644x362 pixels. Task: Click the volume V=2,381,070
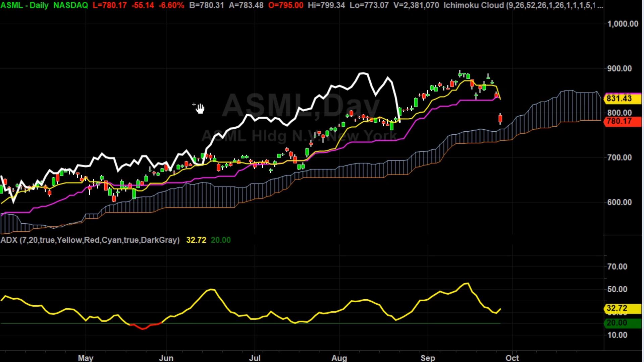[x=416, y=5]
